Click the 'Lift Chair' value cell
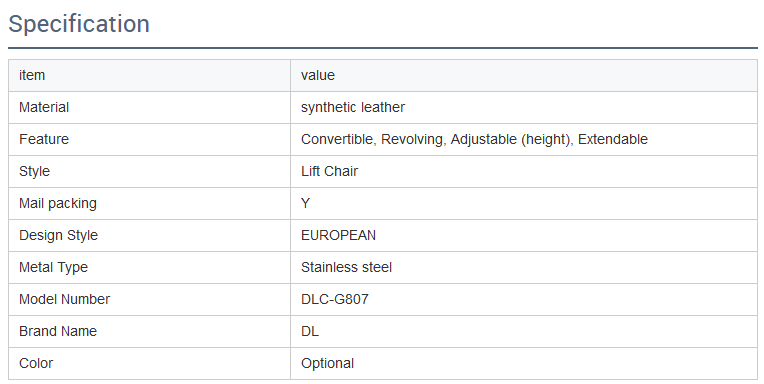This screenshot has height=384, width=764. pos(524,172)
